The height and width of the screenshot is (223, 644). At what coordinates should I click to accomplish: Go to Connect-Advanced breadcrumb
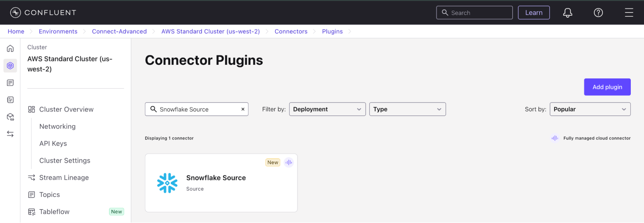(119, 31)
